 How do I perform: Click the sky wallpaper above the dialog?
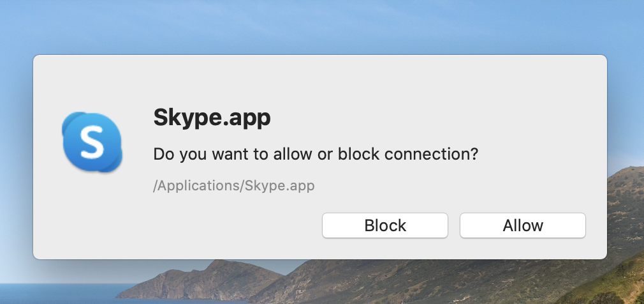(x=319, y=26)
